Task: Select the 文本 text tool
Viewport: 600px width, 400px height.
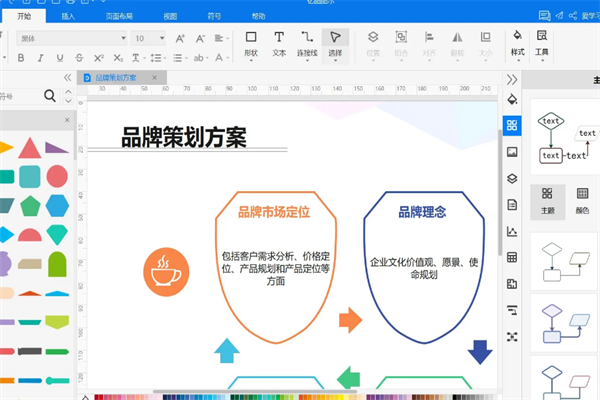Action: (279, 45)
